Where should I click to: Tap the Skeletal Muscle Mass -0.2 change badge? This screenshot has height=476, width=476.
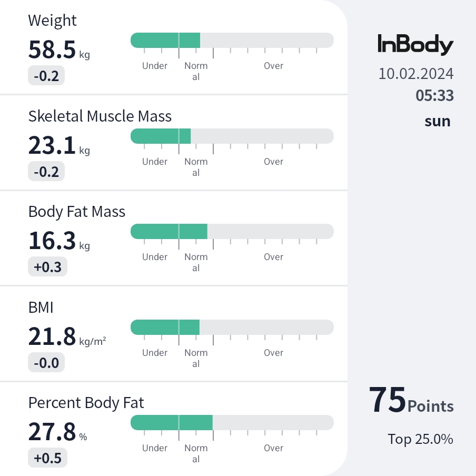[46, 172]
